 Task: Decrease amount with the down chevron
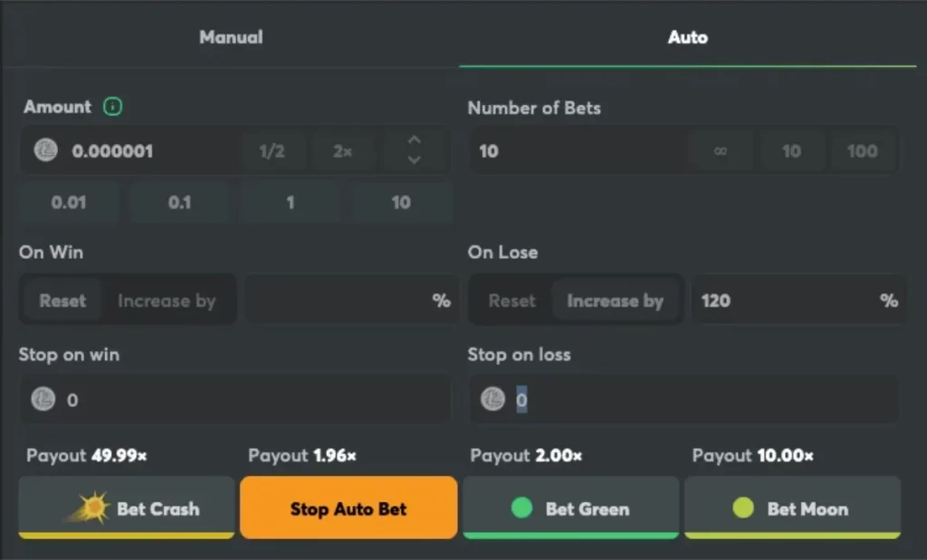click(415, 160)
